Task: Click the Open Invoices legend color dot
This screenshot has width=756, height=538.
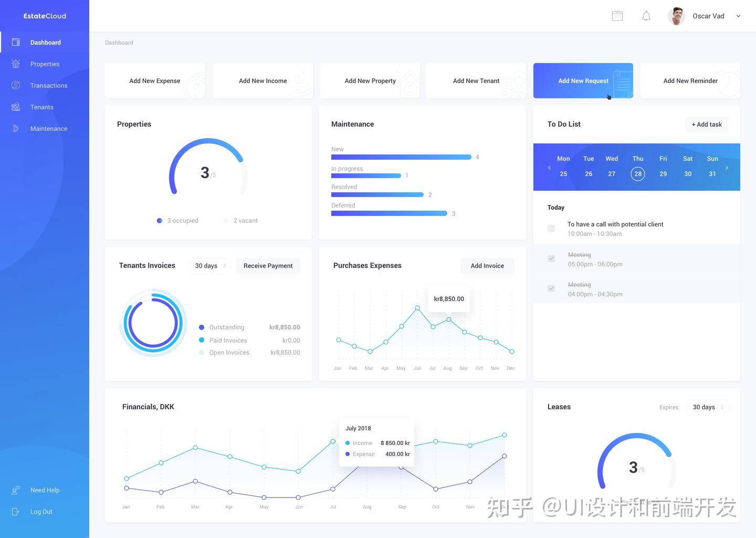Action: [202, 353]
